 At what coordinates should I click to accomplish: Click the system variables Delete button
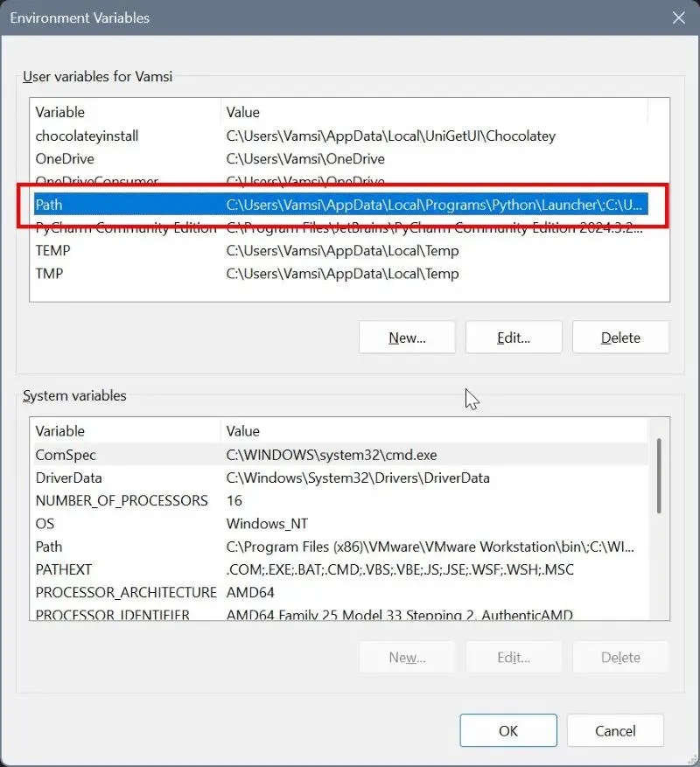[620, 658]
